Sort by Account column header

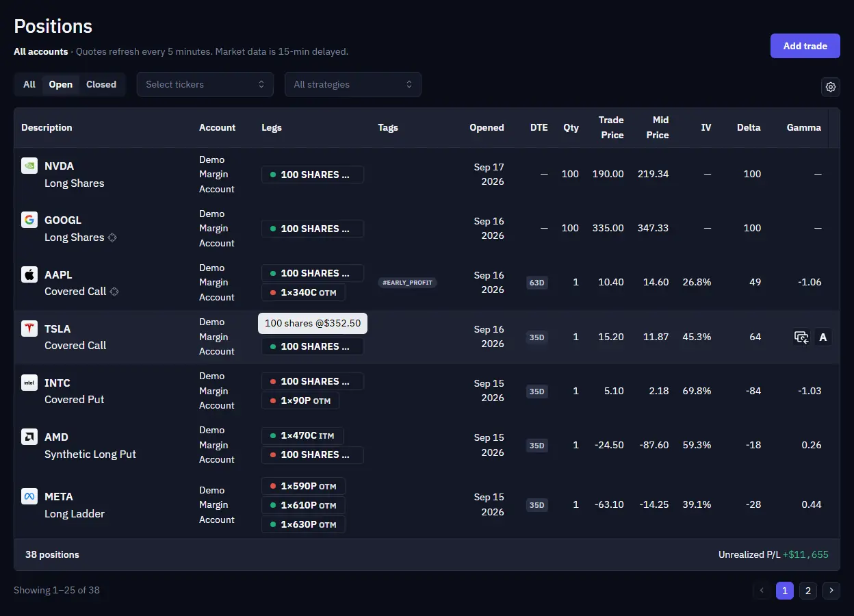click(x=217, y=127)
